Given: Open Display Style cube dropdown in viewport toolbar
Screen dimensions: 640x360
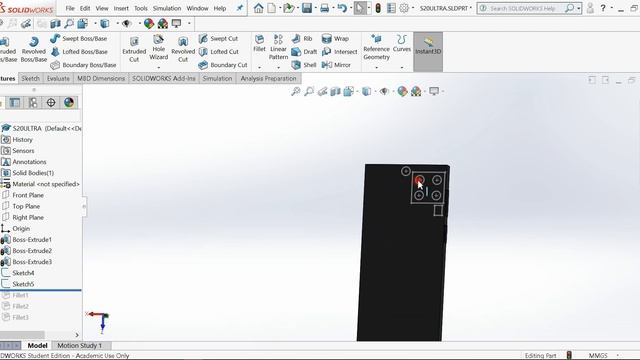Looking at the screenshot, I should click(x=367, y=91).
